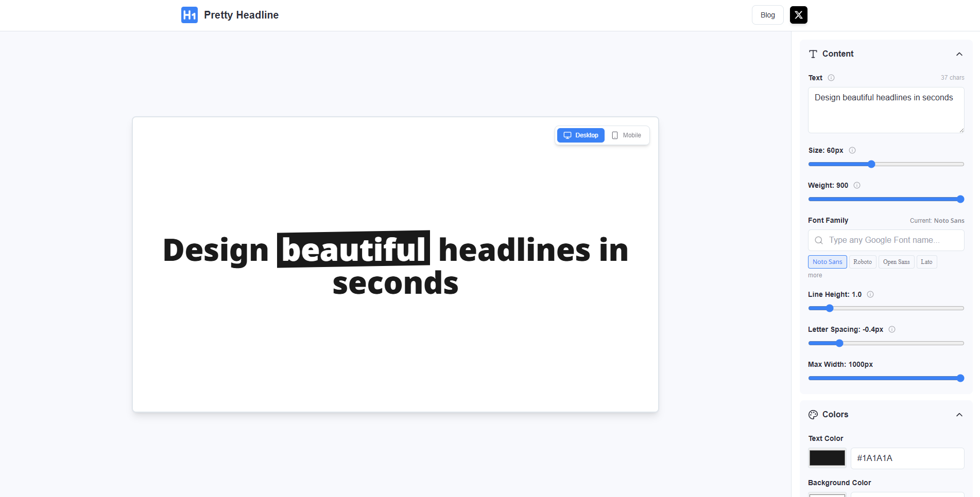This screenshot has height=497, width=980.
Task: Click inside the headline text box
Action: pyautogui.click(x=885, y=110)
